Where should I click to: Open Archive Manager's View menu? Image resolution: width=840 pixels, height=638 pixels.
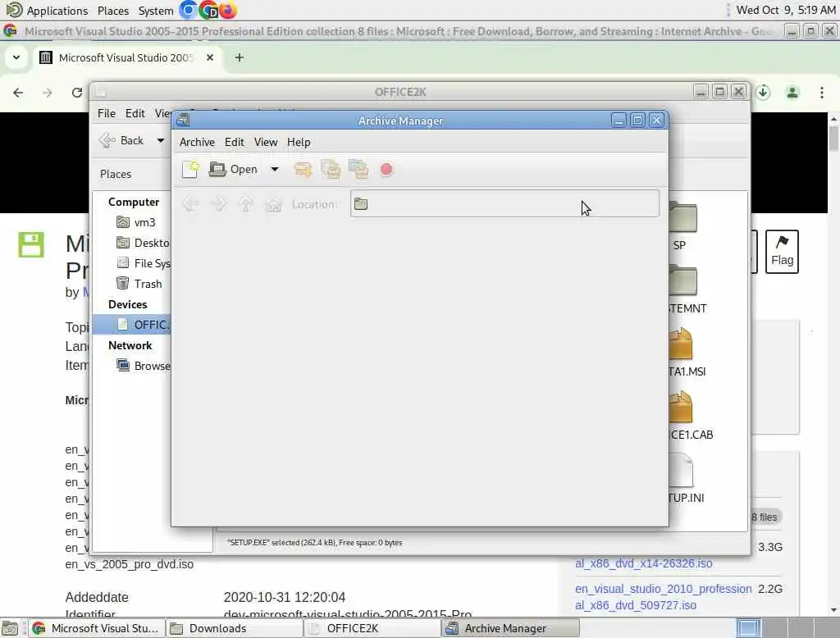pos(266,142)
